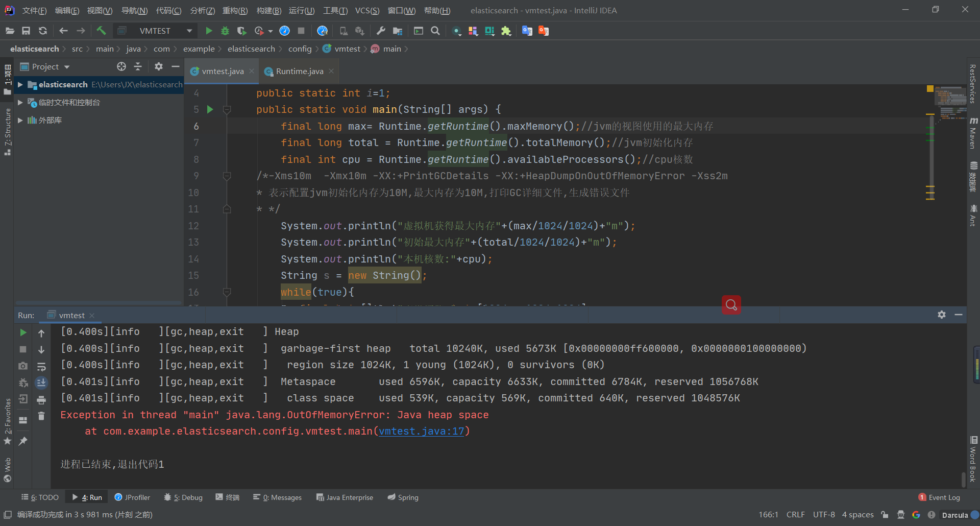This screenshot has height=526, width=980.
Task: Click the Search Everywhere magnifier in toolbar
Action: coord(435,31)
